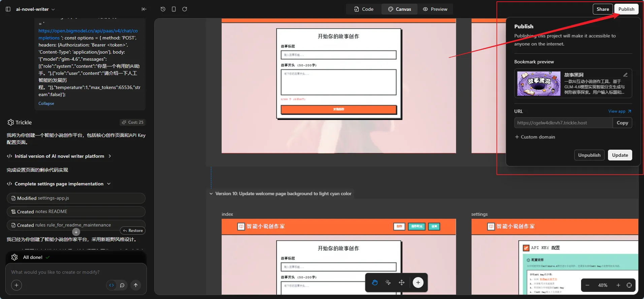
Task: Select the move arrows tool
Action: [x=401, y=282]
